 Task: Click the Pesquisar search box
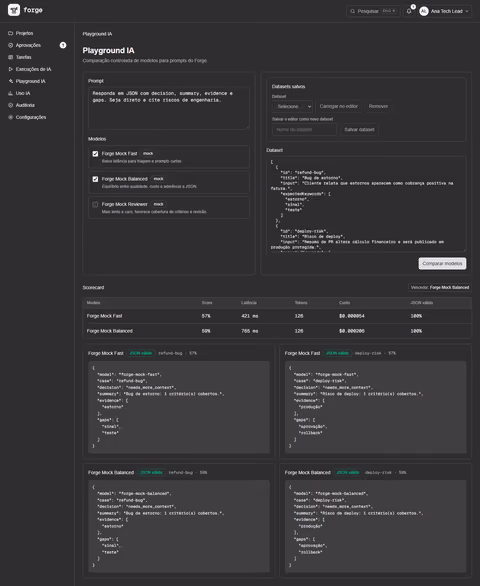(373, 11)
